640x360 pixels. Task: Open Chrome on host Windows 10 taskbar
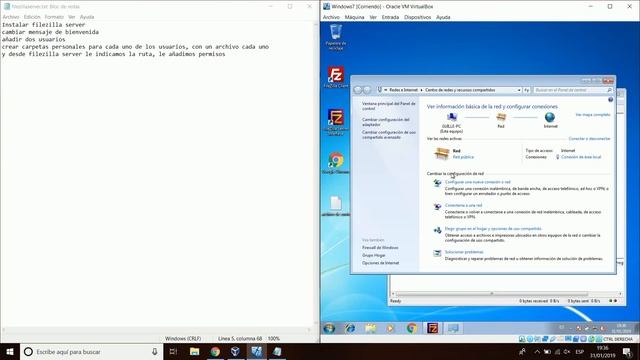215,352
